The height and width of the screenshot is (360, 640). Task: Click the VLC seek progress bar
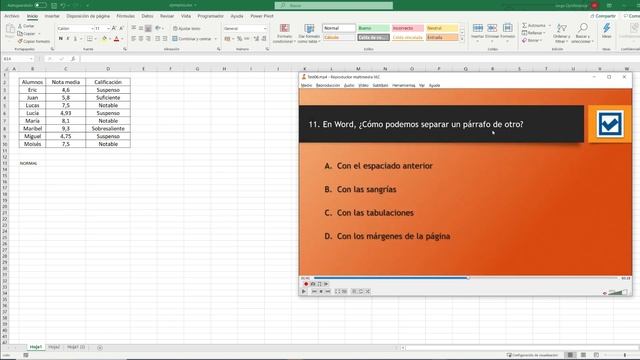click(466, 278)
